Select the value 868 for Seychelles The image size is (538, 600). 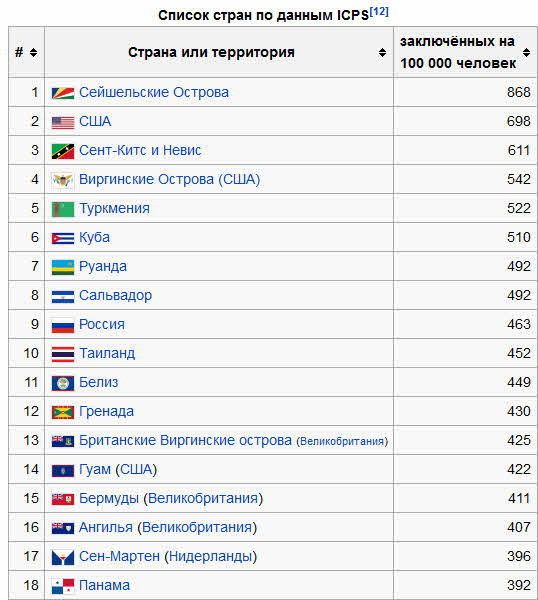(x=518, y=92)
